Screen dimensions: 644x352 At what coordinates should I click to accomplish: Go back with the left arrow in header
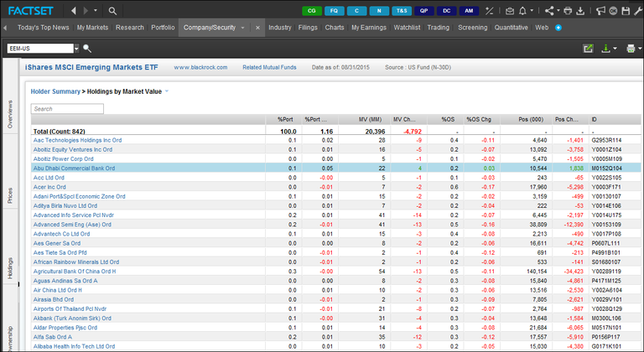pos(74,11)
